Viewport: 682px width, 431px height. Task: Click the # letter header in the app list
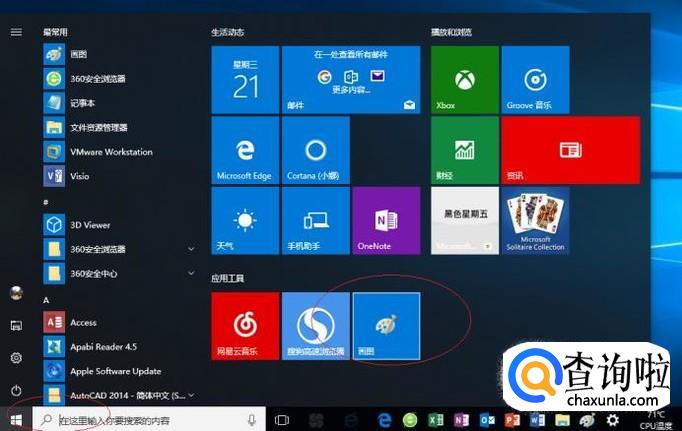point(46,202)
